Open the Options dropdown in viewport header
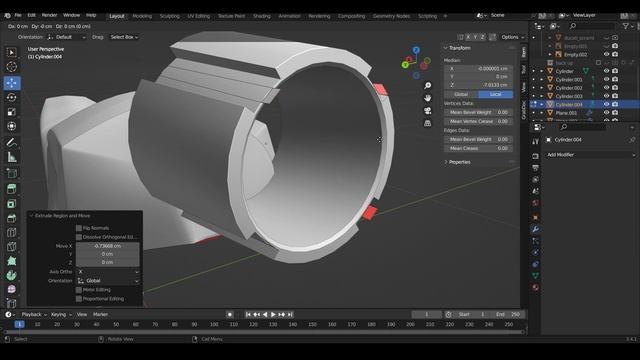The height and width of the screenshot is (360, 640). pyautogui.click(x=512, y=37)
